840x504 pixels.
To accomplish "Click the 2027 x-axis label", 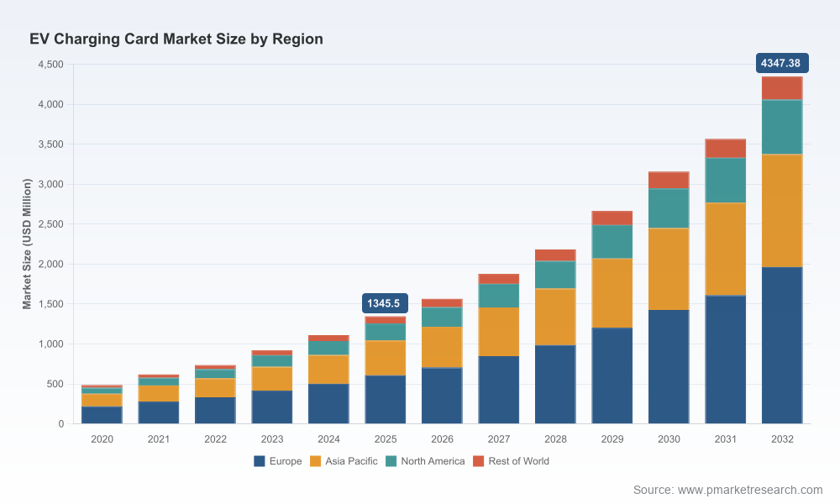I will point(499,439).
